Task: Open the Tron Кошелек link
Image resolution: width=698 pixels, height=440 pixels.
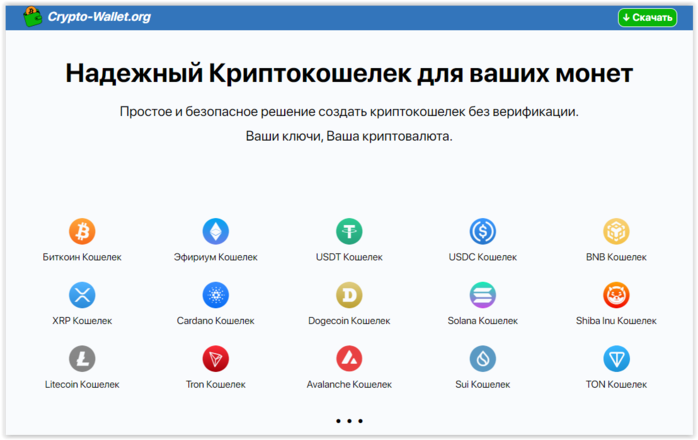Action: point(215,384)
